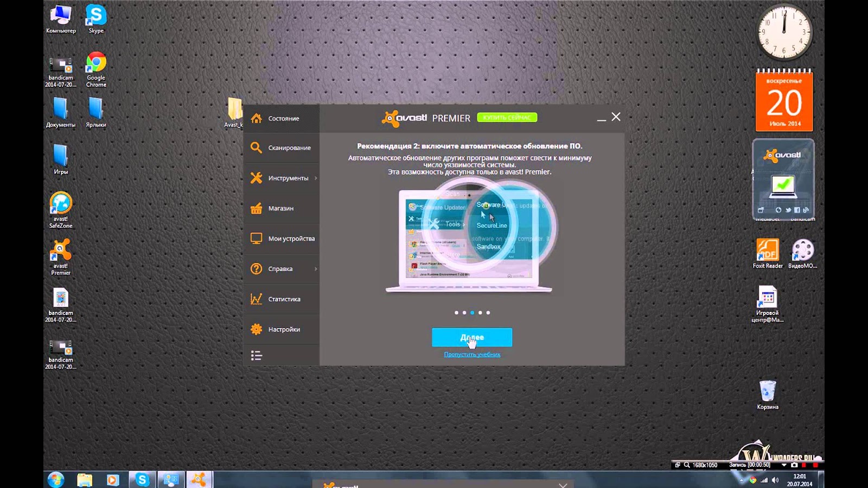Click the Ярлыки folder icon
This screenshot has width=868, height=488.
96,113
